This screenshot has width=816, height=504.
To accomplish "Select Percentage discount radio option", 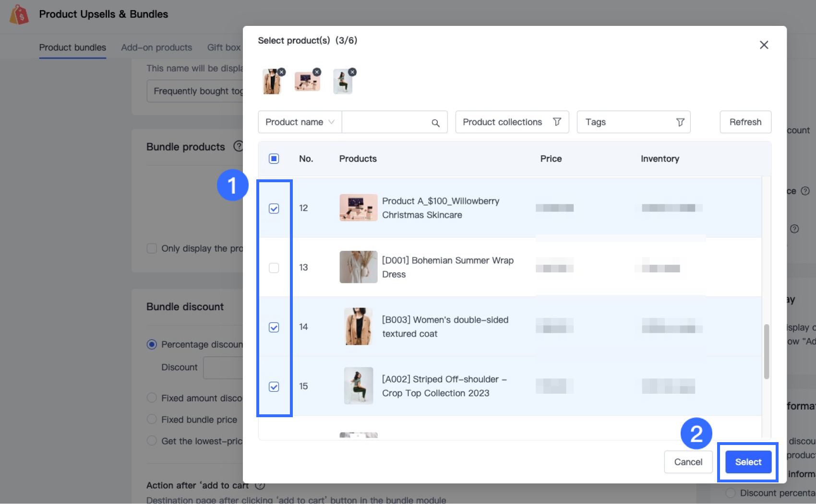I will click(152, 344).
